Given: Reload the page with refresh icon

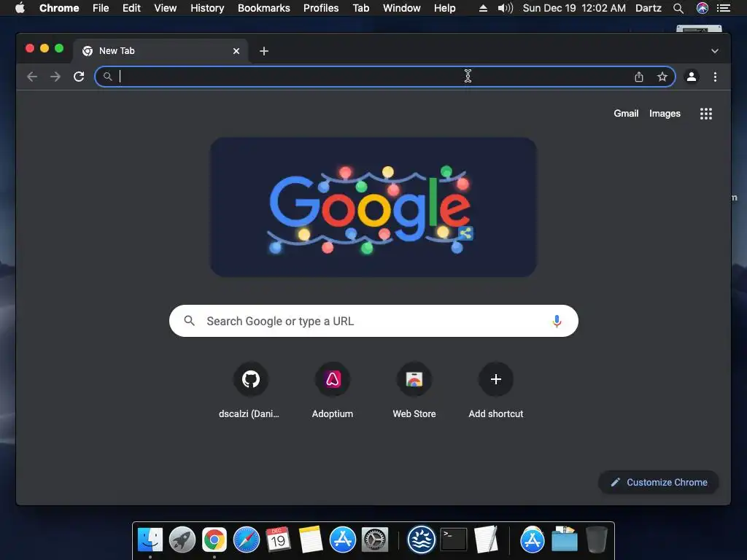Looking at the screenshot, I should (x=79, y=77).
